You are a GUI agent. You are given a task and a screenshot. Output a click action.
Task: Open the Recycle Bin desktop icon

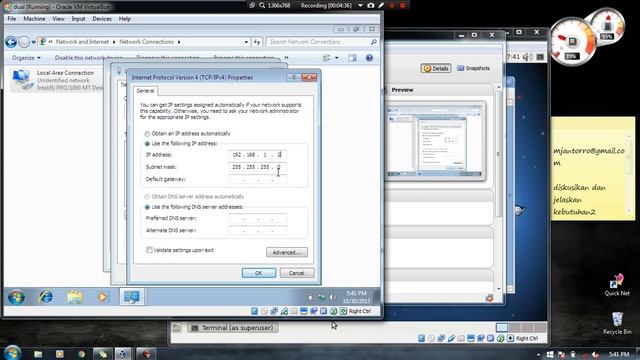617,323
